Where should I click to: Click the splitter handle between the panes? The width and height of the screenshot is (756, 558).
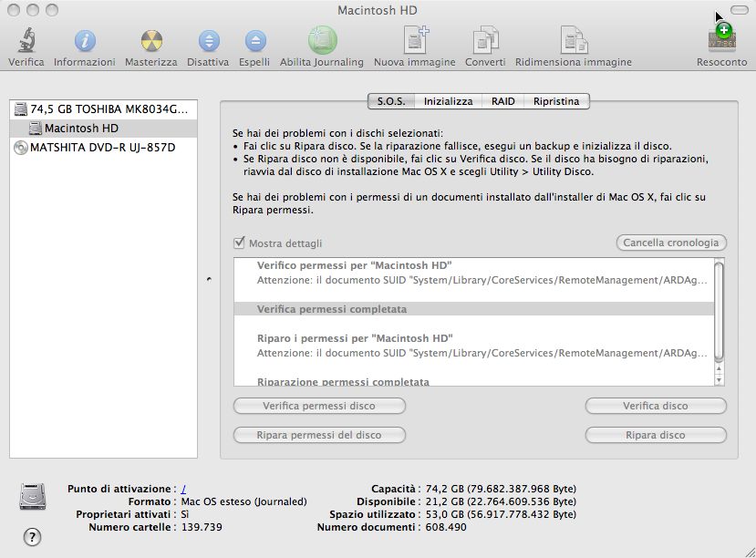coord(209,279)
